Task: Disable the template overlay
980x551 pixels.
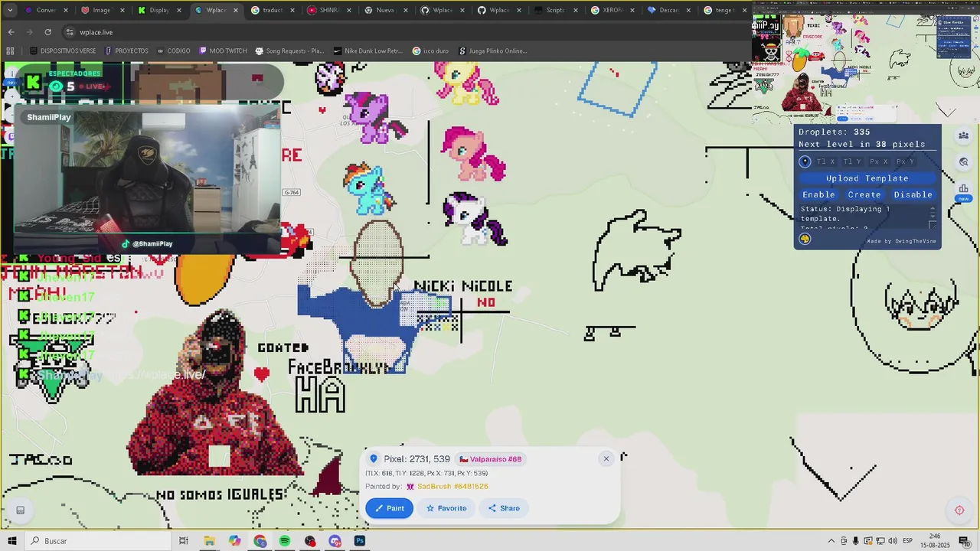Action: (913, 194)
